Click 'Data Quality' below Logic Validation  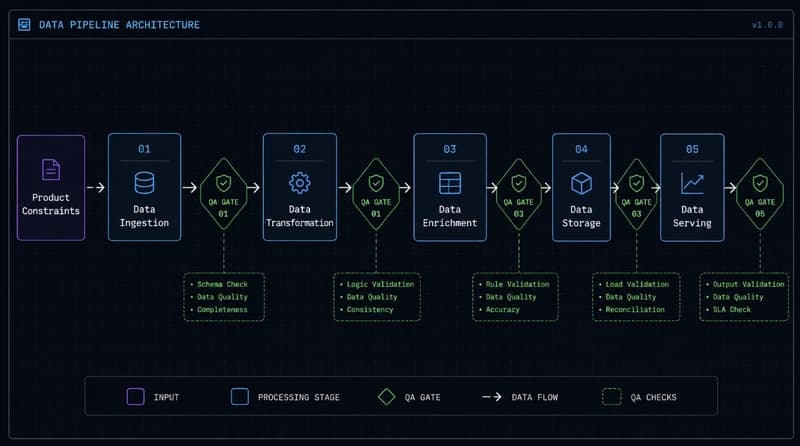pos(372,297)
